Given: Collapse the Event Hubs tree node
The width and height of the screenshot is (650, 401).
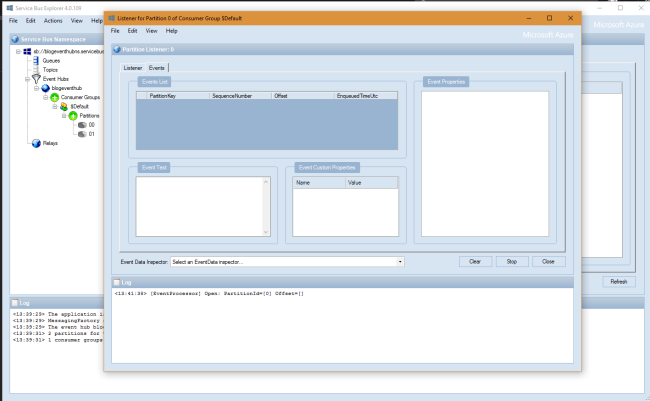Looking at the screenshot, I should pyautogui.click(x=27, y=79).
